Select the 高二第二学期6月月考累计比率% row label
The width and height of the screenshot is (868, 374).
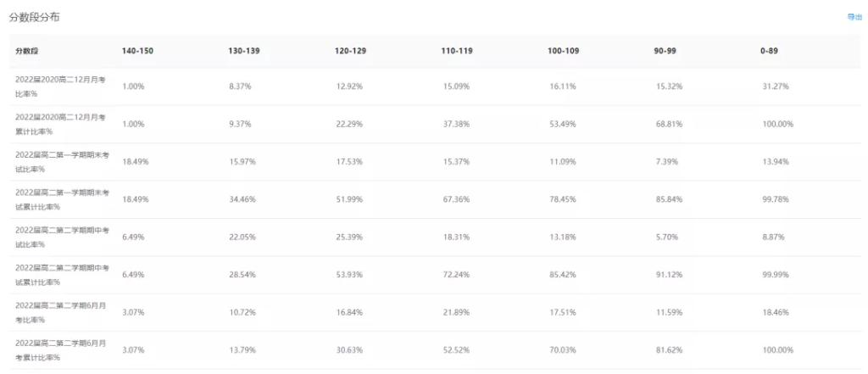[61, 350]
